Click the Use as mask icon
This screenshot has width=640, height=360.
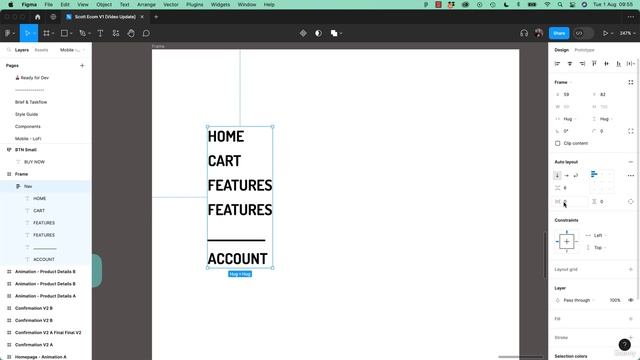(318, 33)
